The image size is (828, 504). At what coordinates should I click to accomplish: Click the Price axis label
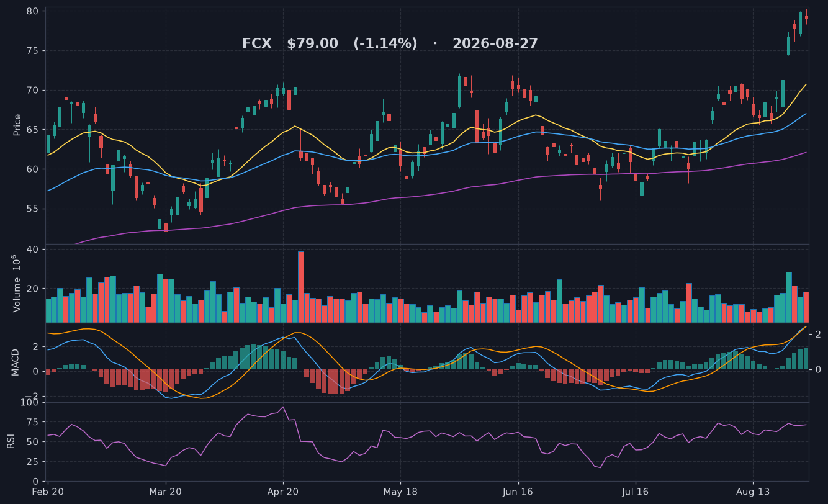coord(17,125)
